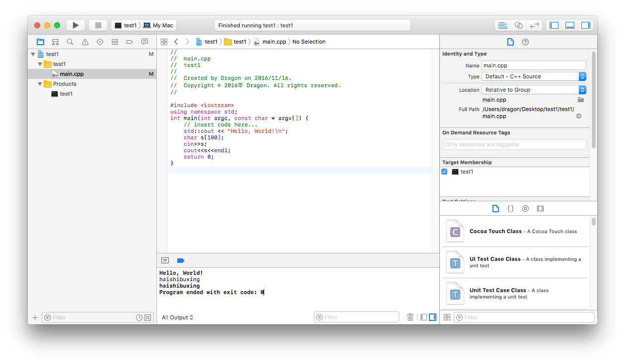Show Object library

click(525, 208)
